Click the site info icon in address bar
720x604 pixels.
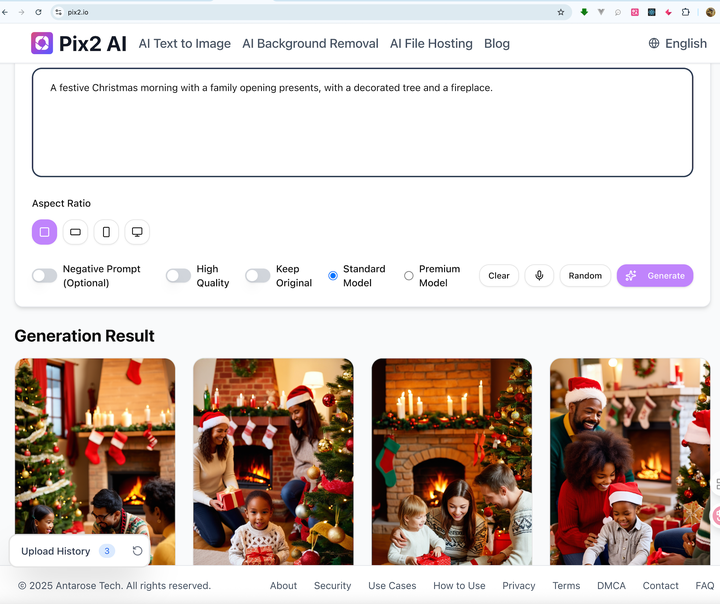58,12
